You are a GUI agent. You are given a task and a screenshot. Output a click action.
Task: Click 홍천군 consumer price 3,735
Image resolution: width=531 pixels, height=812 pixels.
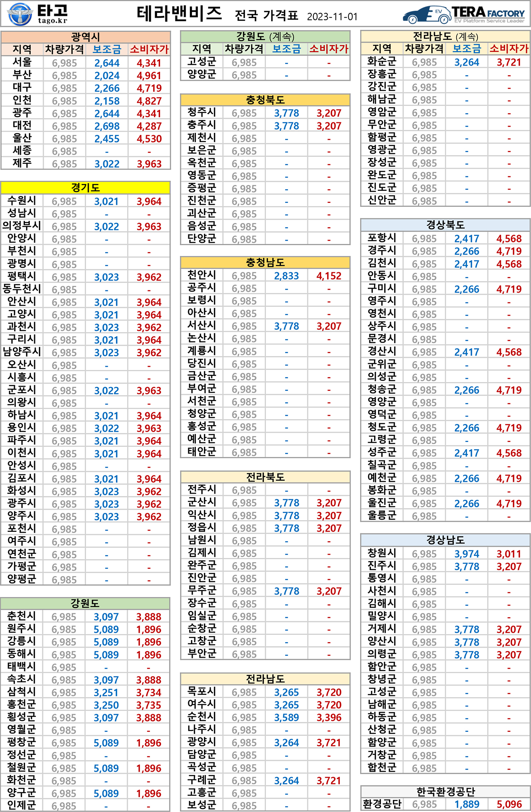click(148, 705)
